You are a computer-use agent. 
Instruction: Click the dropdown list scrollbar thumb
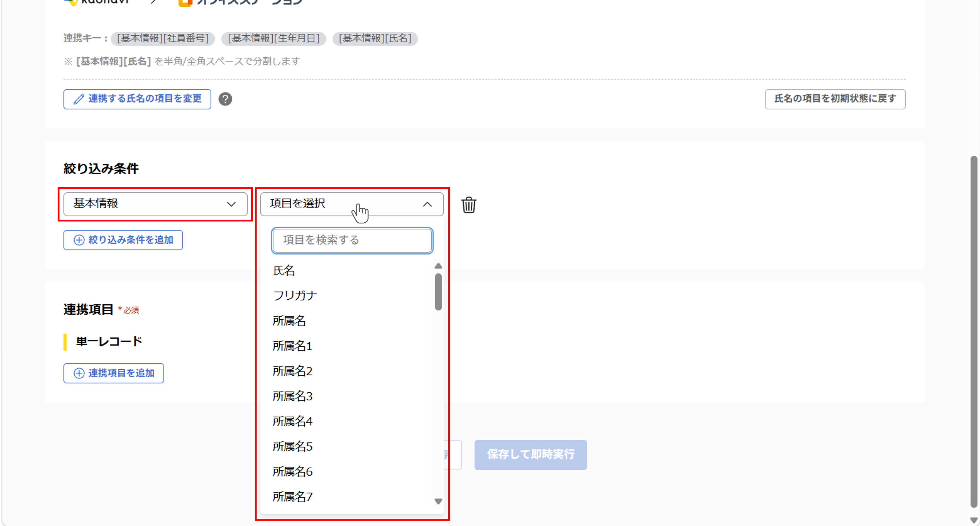(x=438, y=292)
